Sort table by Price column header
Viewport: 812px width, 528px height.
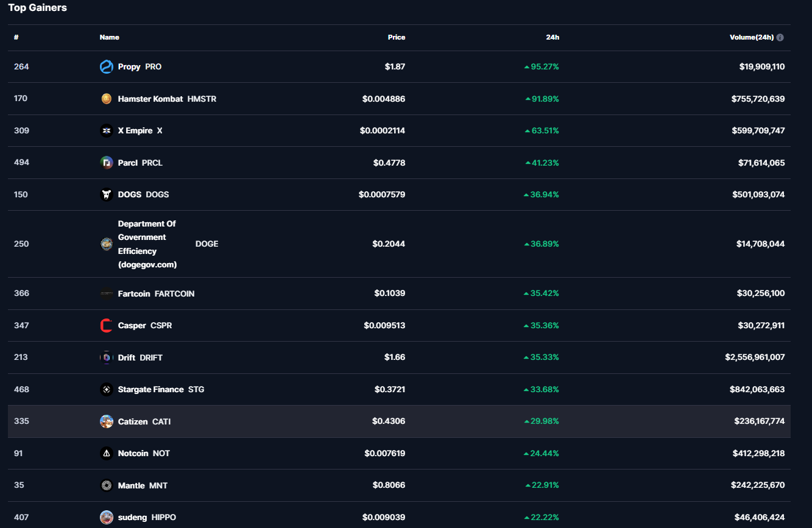point(396,37)
